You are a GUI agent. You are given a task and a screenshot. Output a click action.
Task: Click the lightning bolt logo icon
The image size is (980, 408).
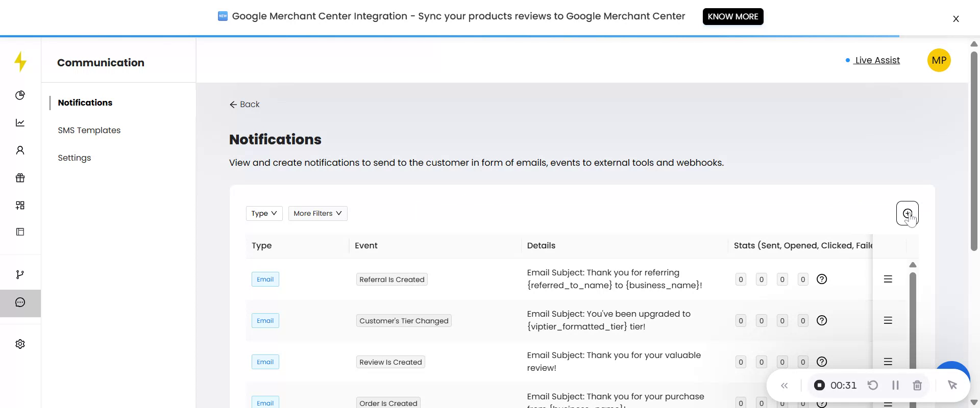click(20, 62)
